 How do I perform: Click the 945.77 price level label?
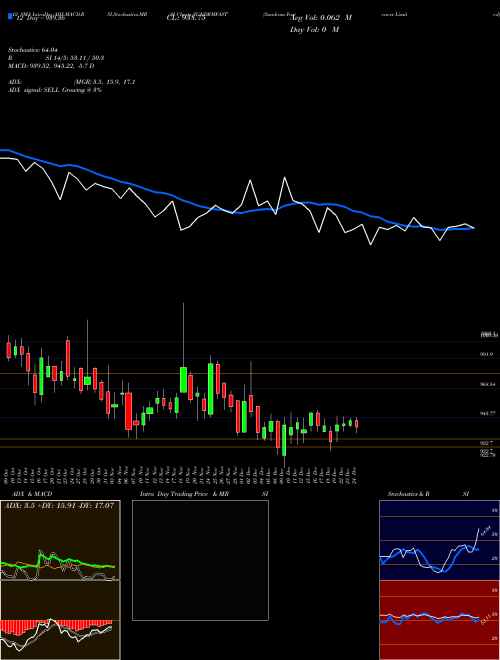[x=487, y=414]
